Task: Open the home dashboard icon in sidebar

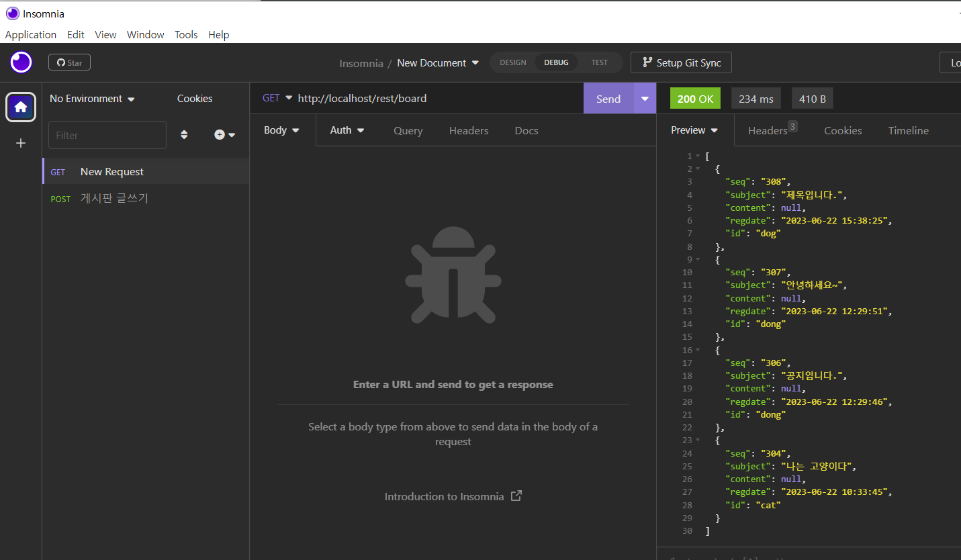Action: 21,107
